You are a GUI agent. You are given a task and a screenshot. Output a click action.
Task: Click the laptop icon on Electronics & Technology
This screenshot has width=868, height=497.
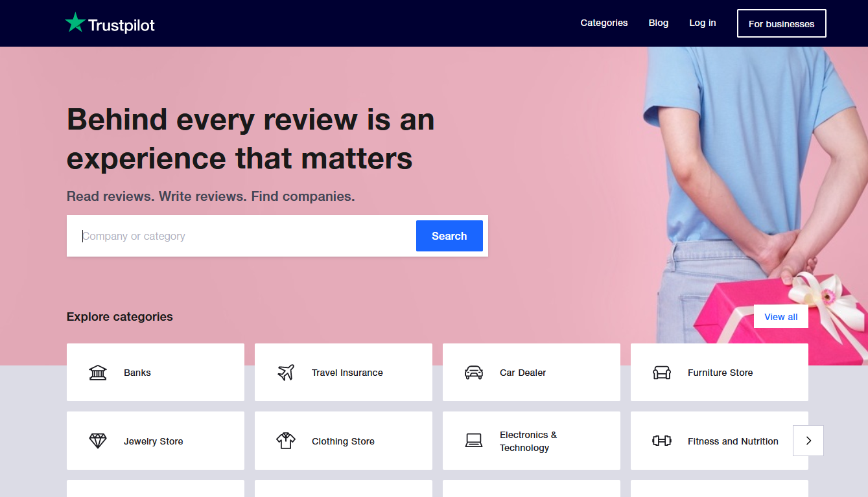click(x=474, y=441)
